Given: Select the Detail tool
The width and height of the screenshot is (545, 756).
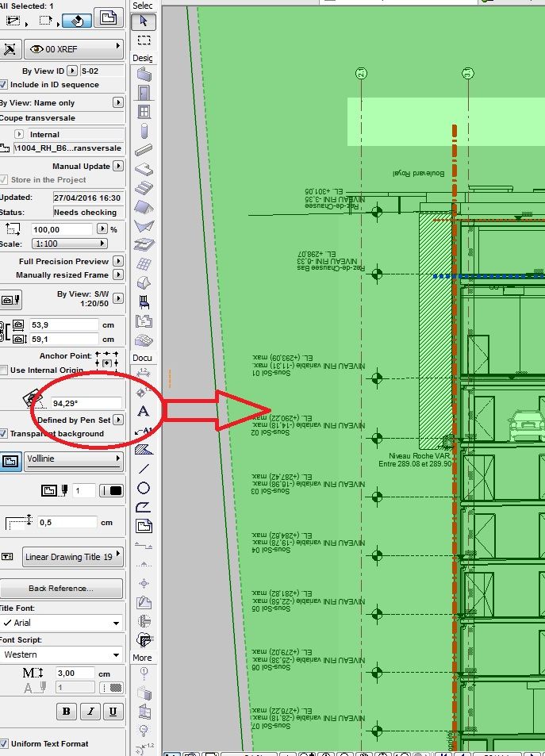Looking at the screenshot, I should click(x=144, y=621).
